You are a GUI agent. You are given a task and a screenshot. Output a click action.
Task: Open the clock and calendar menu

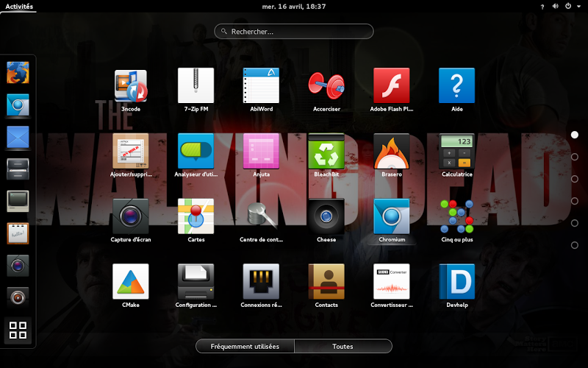point(293,7)
